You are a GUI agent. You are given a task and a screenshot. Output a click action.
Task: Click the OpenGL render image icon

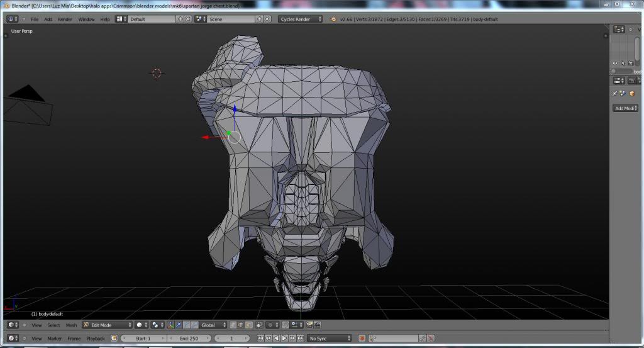[x=309, y=325]
